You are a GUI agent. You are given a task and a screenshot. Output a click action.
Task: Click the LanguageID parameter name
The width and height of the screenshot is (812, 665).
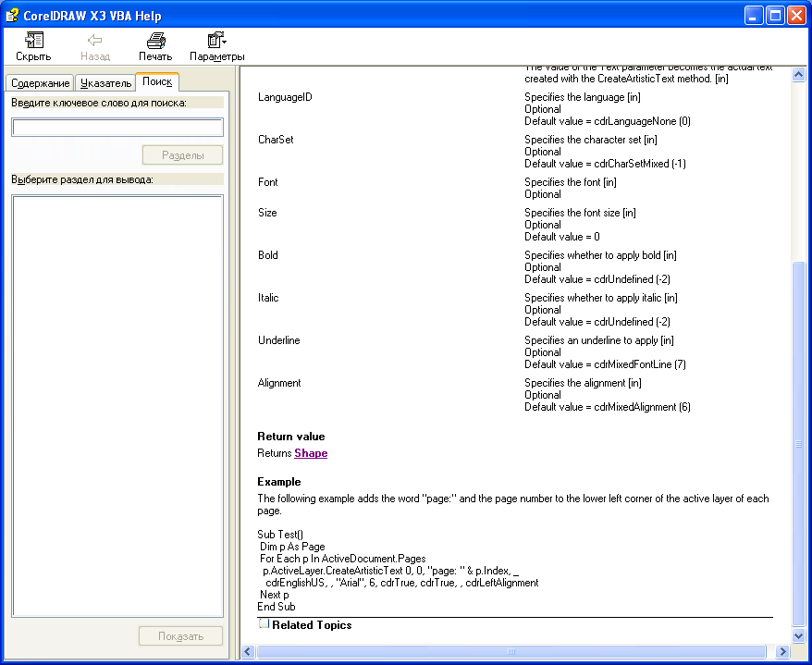point(285,97)
